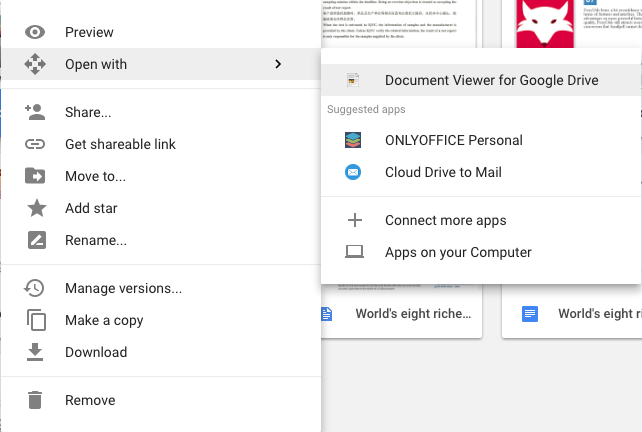The height and width of the screenshot is (432, 642).
Task: Open with Document Viewer for Google Drive
Action: [491, 80]
